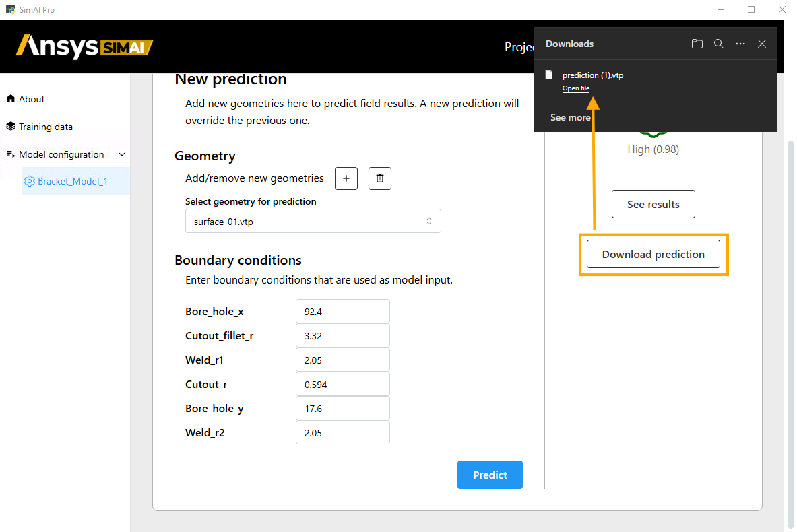Open the geometry selection dropdown surface_01.vtp
The height and width of the screenshot is (532, 797).
pos(313,222)
